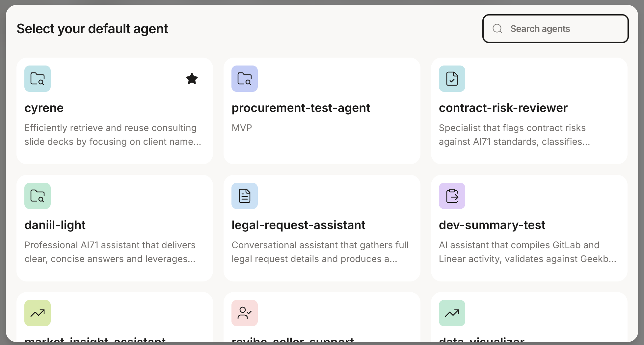Select the dev-summary-test title
This screenshot has width=644, height=345.
click(x=492, y=225)
